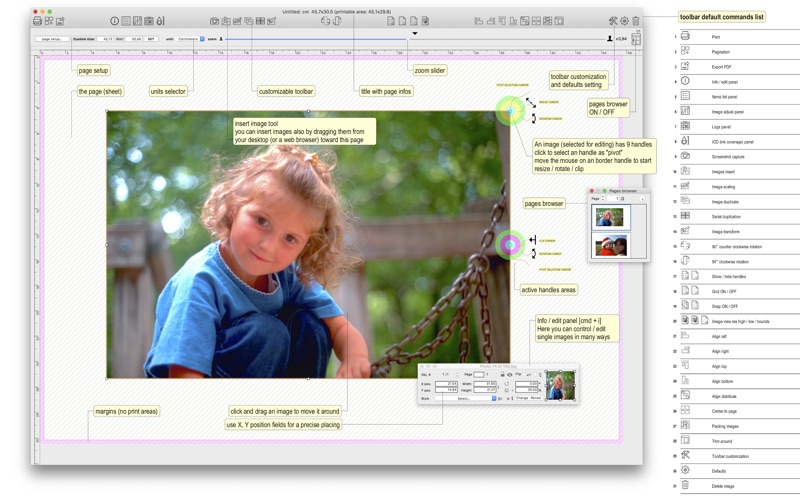Click Height field in info panel
The height and width of the screenshot is (500, 800).
(x=485, y=390)
